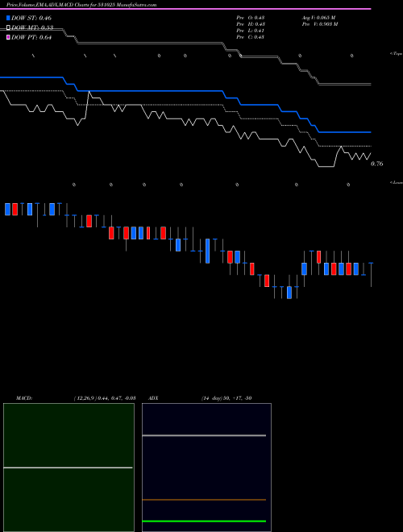Click the 0.76 price label beside line chart
The image size is (403, 532).
pos(377,164)
